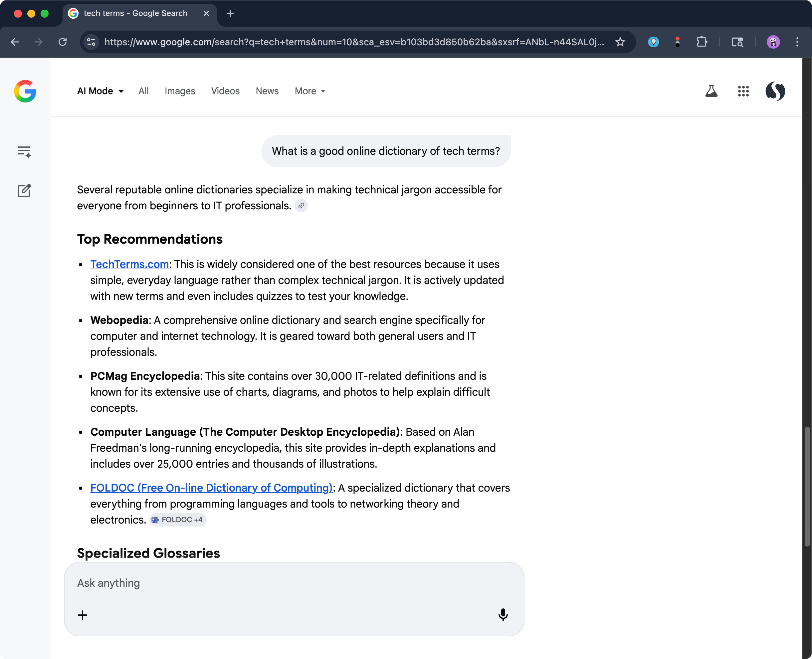
Task: Switch to the Images tab
Action: pyautogui.click(x=180, y=91)
